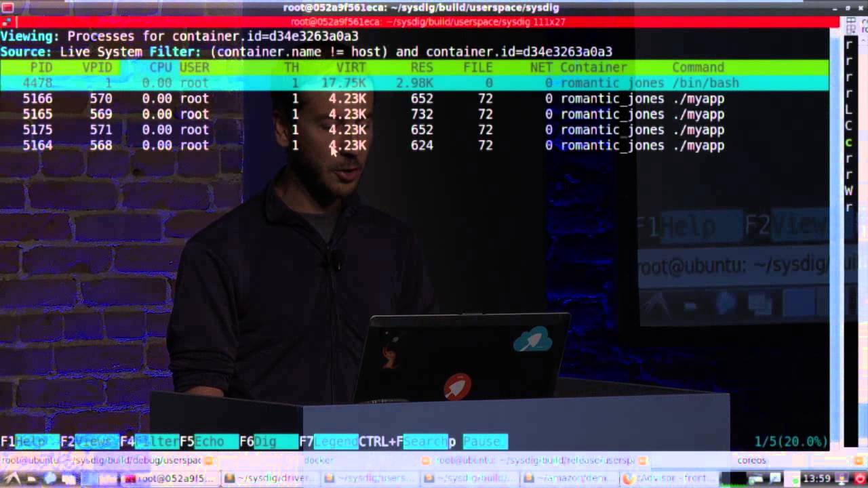The height and width of the screenshot is (488, 868).
Task: Select the process row with PID 5175
Action: (x=414, y=129)
